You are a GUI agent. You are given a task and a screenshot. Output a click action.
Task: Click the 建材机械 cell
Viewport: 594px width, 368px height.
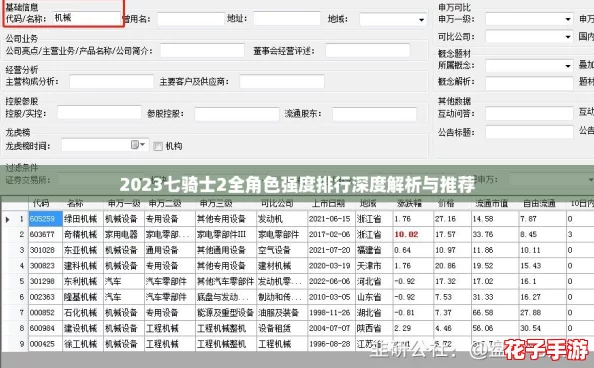[274, 266]
